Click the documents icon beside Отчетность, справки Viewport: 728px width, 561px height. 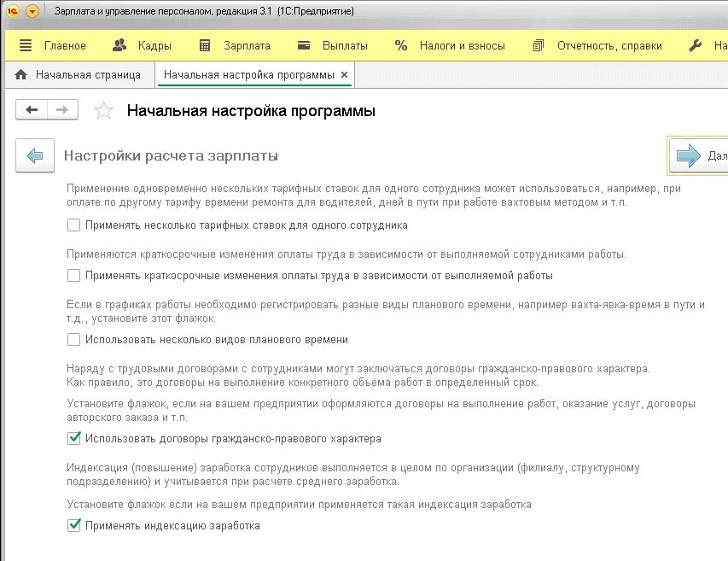pos(539,45)
